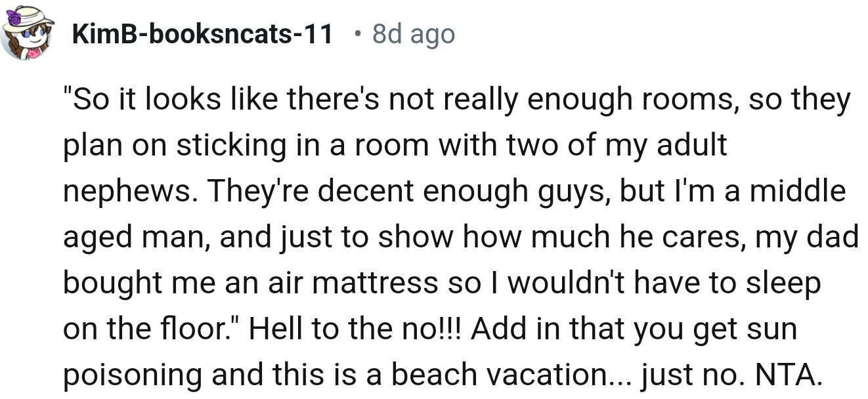Click the words "beach vacation" in the last line
Screen dimensions: 868x399
point(500,374)
